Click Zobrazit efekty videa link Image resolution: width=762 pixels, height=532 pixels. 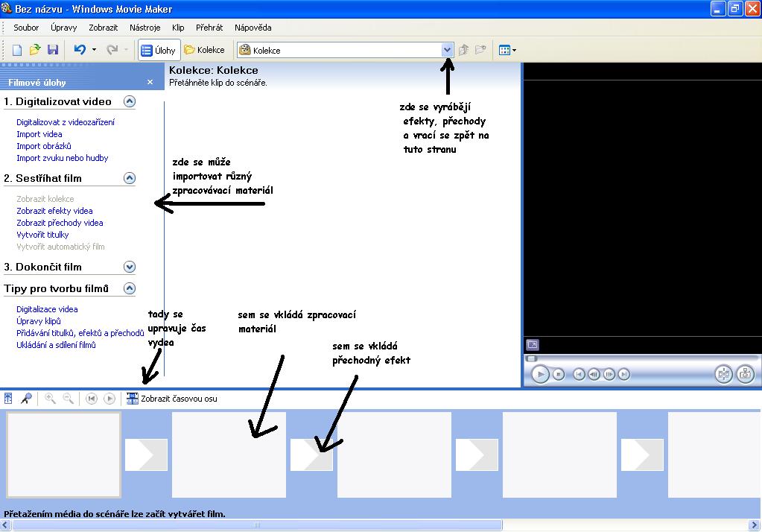coord(54,211)
